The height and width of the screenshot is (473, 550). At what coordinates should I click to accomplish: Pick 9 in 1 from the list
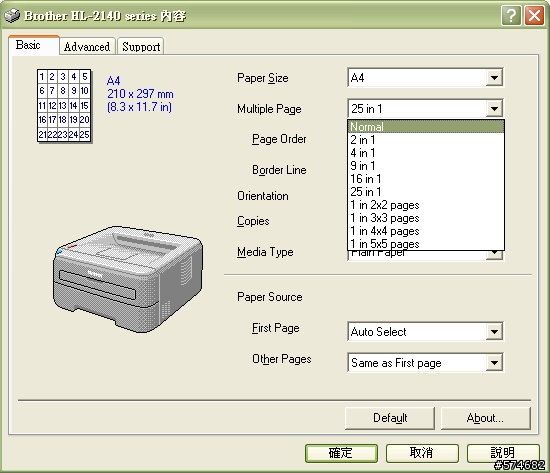click(426, 166)
